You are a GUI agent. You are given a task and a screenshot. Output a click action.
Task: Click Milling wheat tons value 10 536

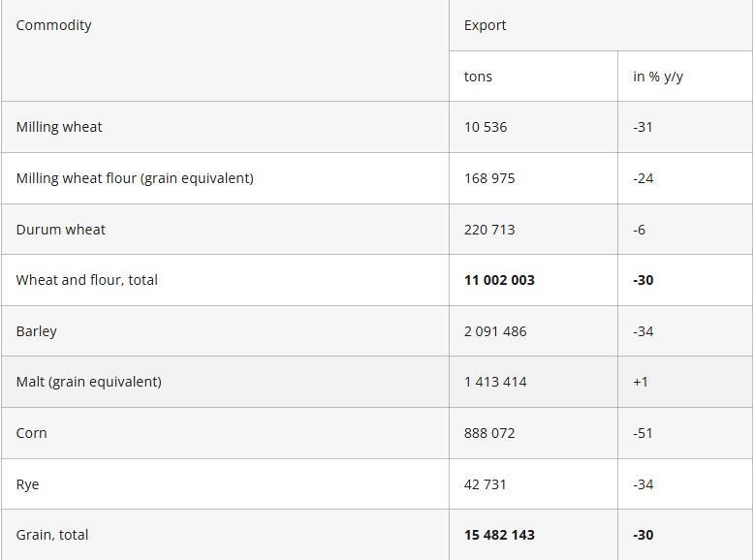pyautogui.click(x=486, y=127)
